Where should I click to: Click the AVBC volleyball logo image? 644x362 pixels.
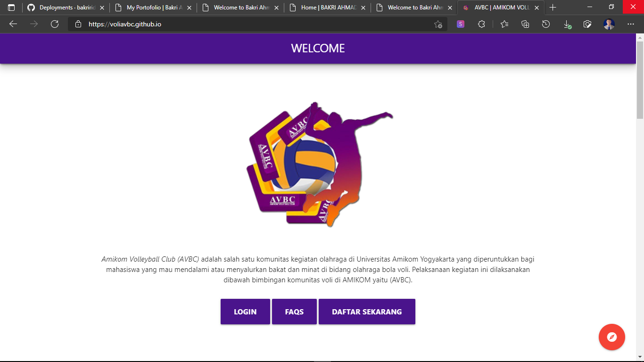pyautogui.click(x=318, y=165)
